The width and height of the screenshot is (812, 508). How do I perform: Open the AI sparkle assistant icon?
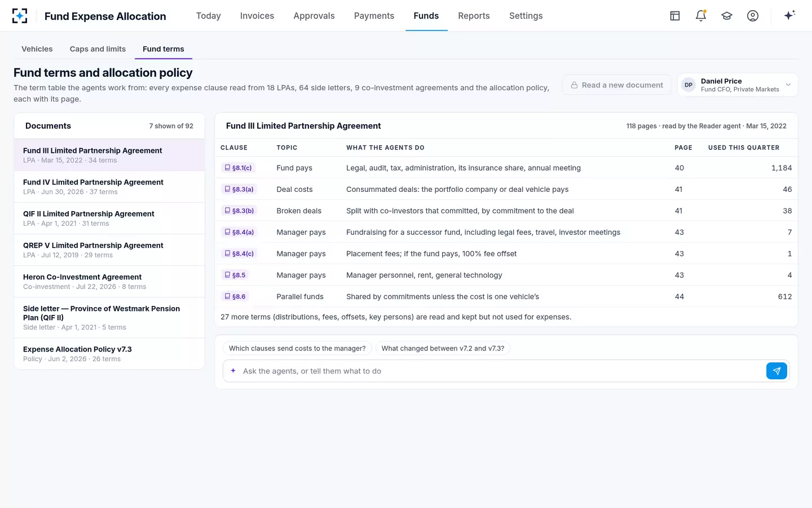(789, 15)
